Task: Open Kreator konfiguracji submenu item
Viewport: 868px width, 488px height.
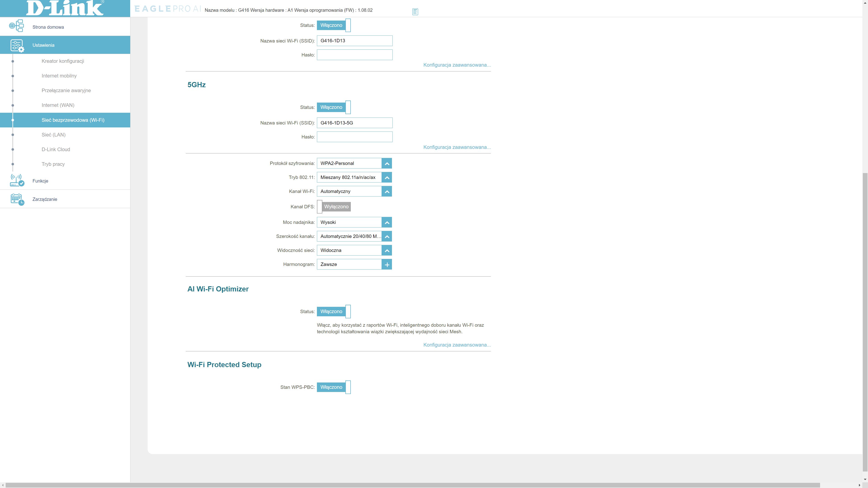Action: [63, 61]
